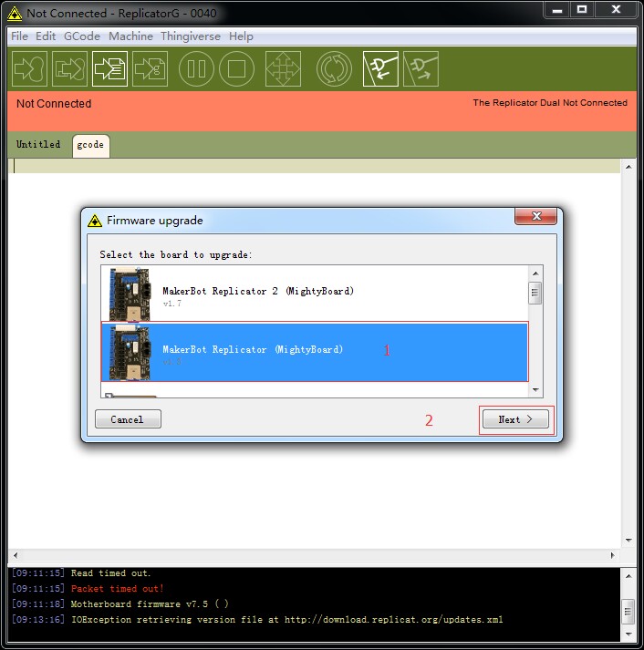644x650 pixels.
Task: Click 'Read timed out.' log line
Action: (x=110, y=573)
